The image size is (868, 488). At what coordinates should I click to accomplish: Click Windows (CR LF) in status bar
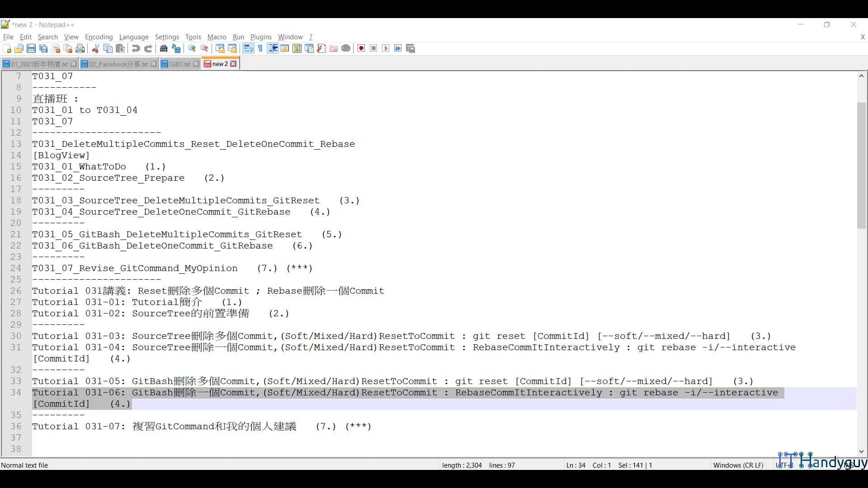click(738, 465)
